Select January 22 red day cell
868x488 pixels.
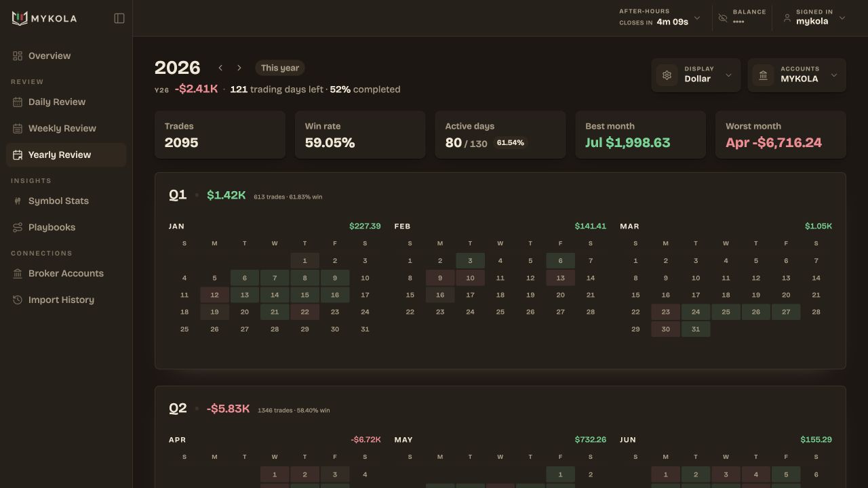pos(304,312)
